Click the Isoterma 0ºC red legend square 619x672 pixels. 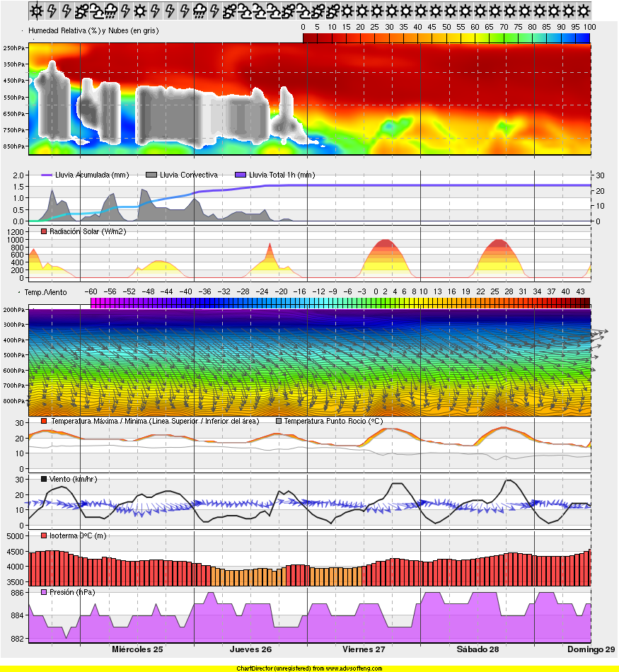pyautogui.click(x=44, y=535)
